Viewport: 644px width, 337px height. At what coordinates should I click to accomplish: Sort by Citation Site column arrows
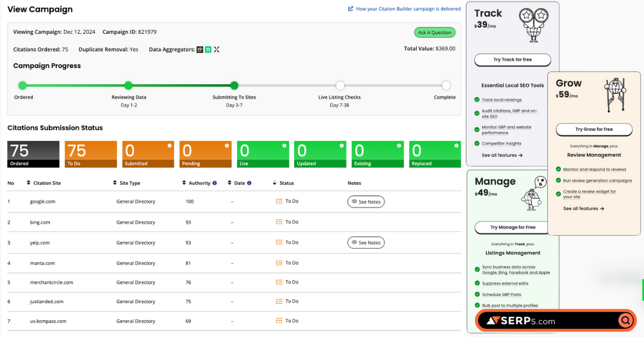(x=28, y=183)
